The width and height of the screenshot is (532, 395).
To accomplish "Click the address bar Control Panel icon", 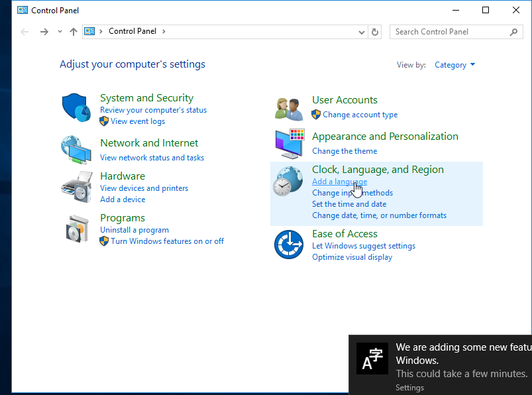I will 89,31.
